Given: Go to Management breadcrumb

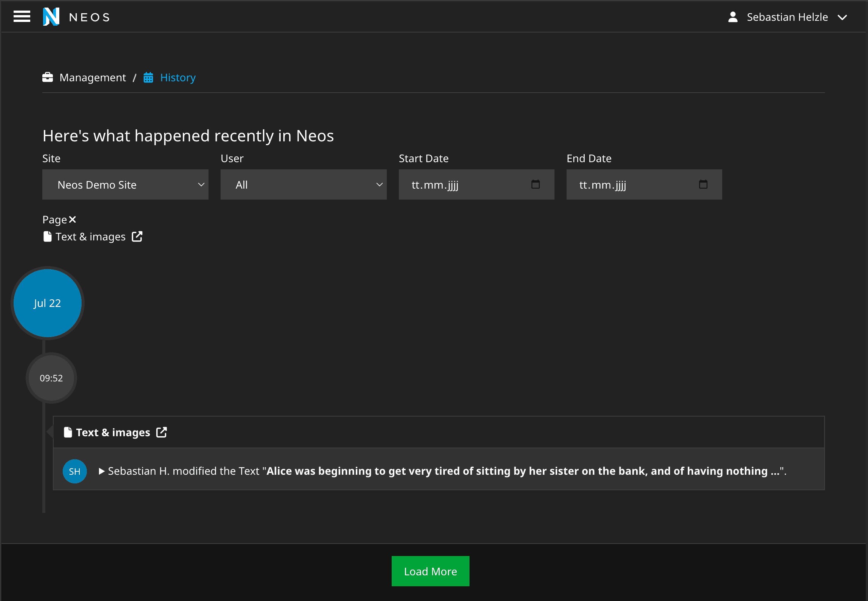Looking at the screenshot, I should point(93,77).
